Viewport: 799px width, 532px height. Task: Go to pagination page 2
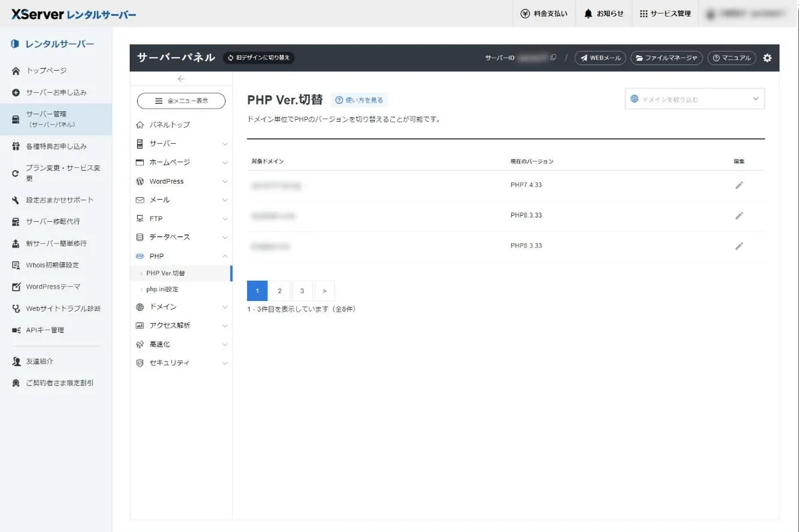[x=280, y=291]
